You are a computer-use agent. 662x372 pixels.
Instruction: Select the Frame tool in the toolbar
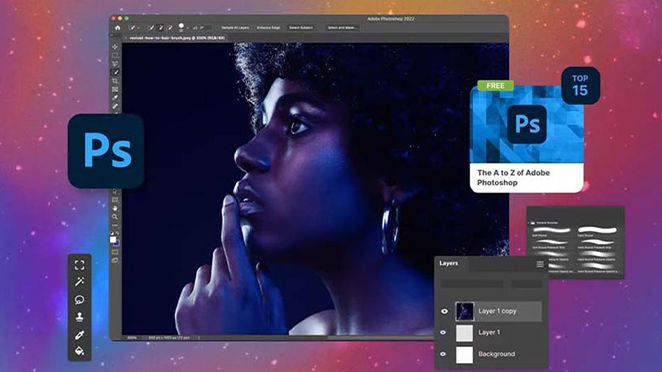(115, 89)
